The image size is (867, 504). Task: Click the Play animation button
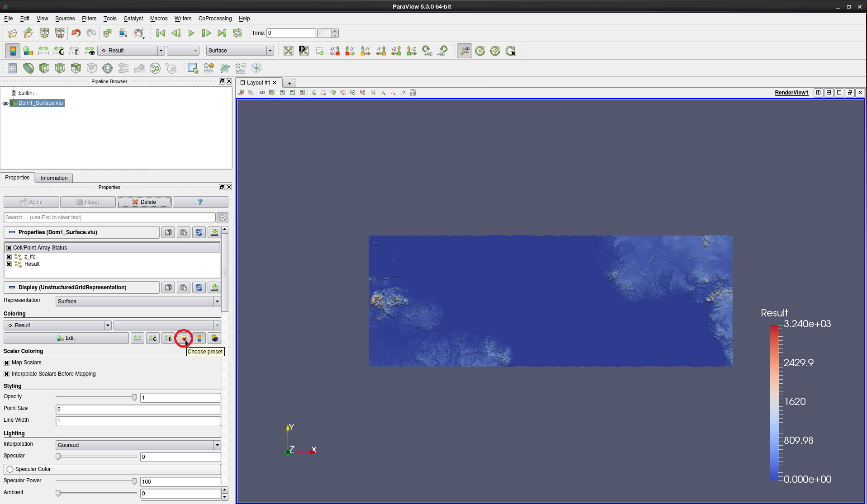tap(191, 33)
